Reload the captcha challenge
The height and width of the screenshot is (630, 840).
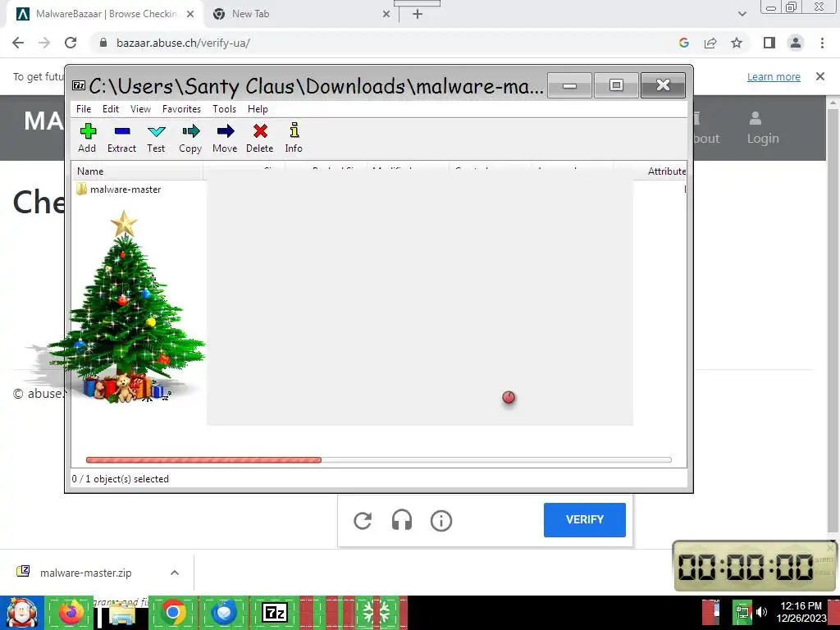pos(363,521)
